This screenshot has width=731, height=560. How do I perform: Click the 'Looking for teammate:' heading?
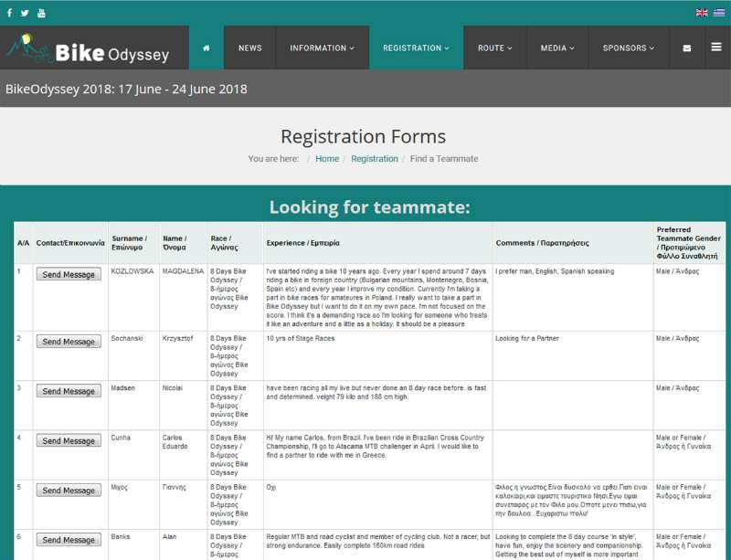tap(370, 207)
